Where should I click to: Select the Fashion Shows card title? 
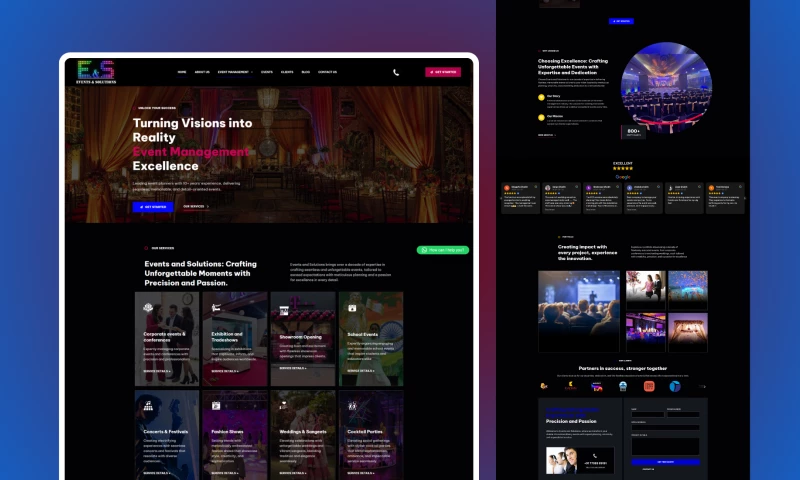click(x=228, y=432)
